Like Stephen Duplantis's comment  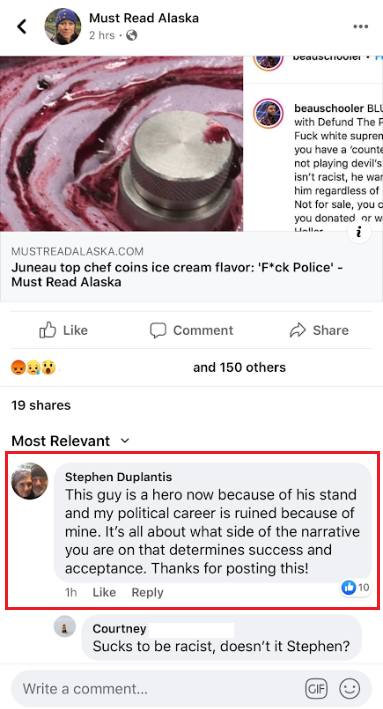pyautogui.click(x=104, y=592)
